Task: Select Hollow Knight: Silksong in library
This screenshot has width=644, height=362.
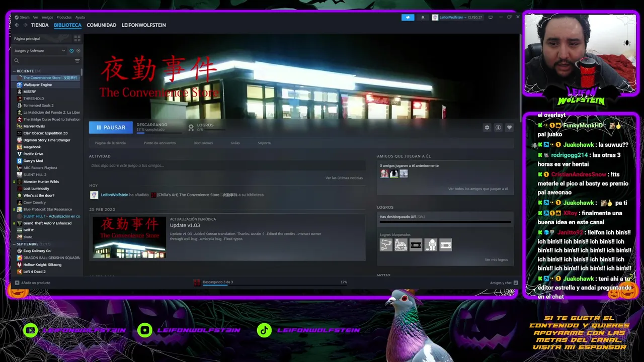Action: (x=42, y=265)
